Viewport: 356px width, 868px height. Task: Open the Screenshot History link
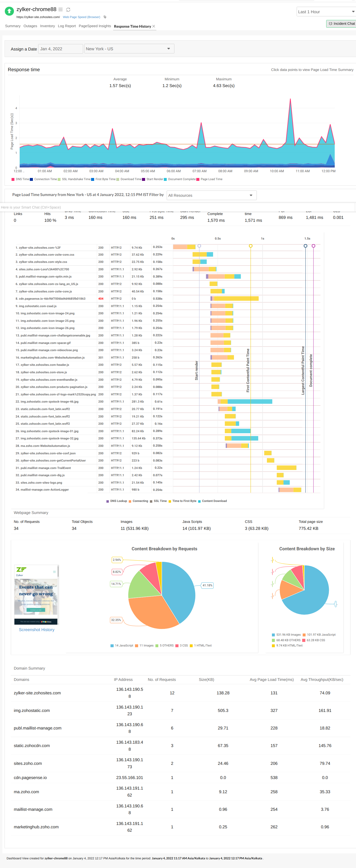[36, 630]
